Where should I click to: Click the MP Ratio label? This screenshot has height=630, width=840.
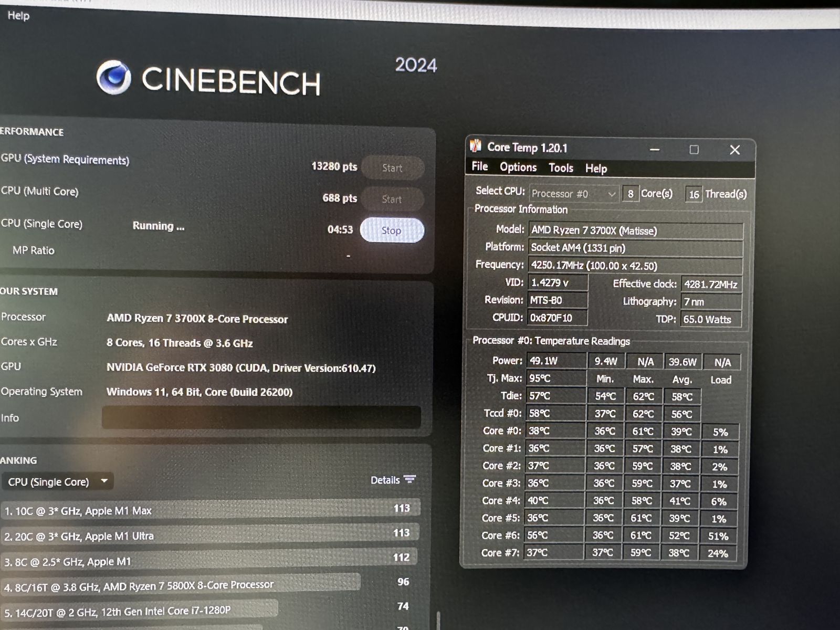pos(34,250)
